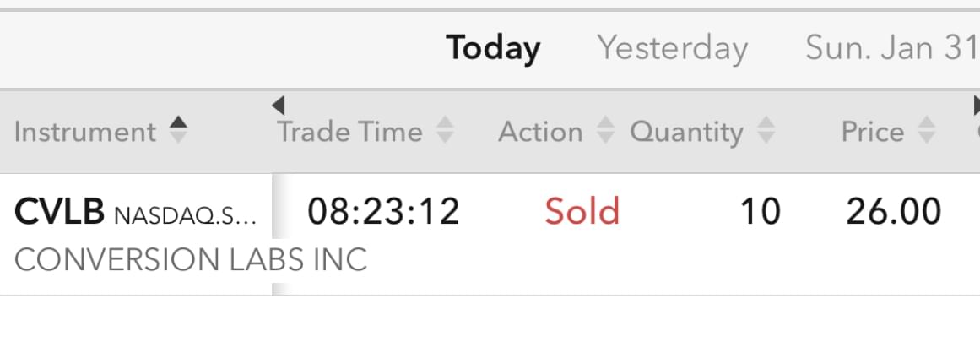Select the Sun. Jan 31 tab
This screenshot has width=980, height=342.
pos(891,48)
